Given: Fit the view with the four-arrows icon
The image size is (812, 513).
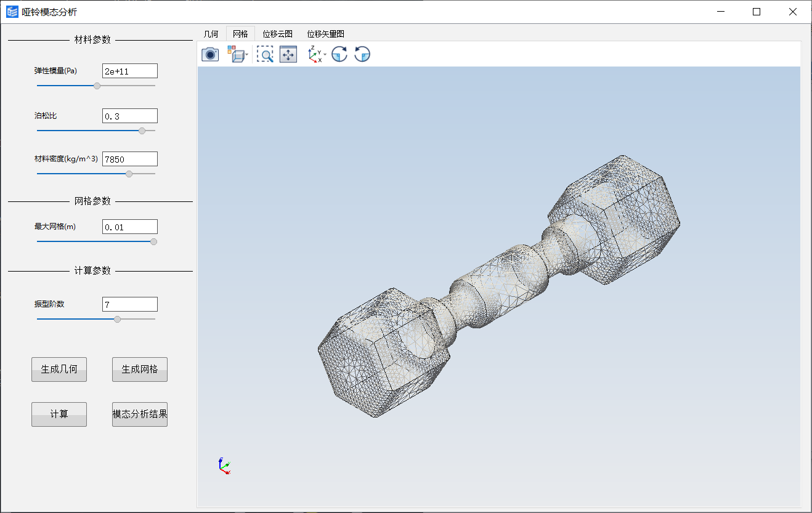Looking at the screenshot, I should [288, 55].
